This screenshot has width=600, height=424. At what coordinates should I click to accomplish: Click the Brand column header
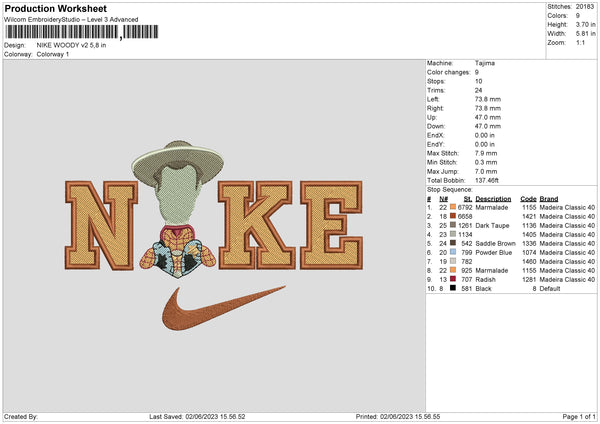point(549,199)
